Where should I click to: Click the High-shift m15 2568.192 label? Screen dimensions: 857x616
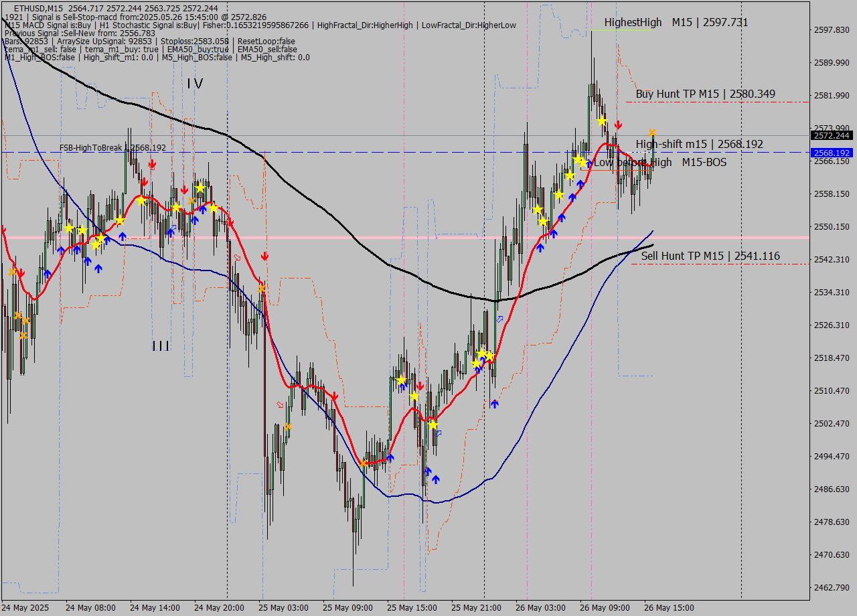point(699,144)
